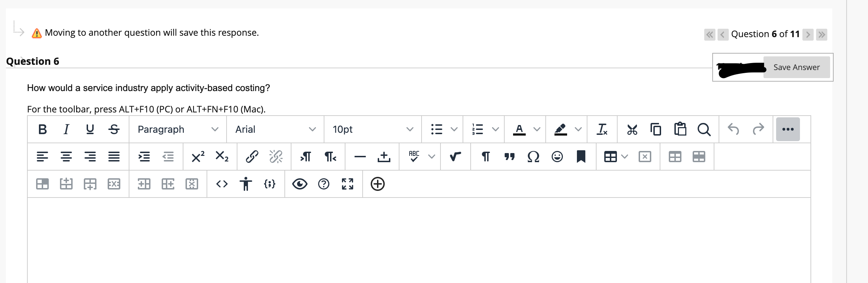Collapse the toolbar with three-dots button

pos(788,129)
